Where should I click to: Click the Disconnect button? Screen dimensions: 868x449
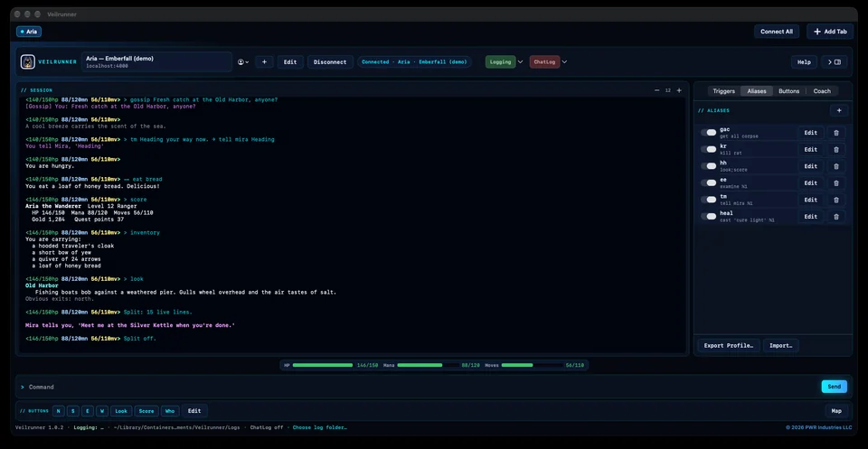pos(330,62)
